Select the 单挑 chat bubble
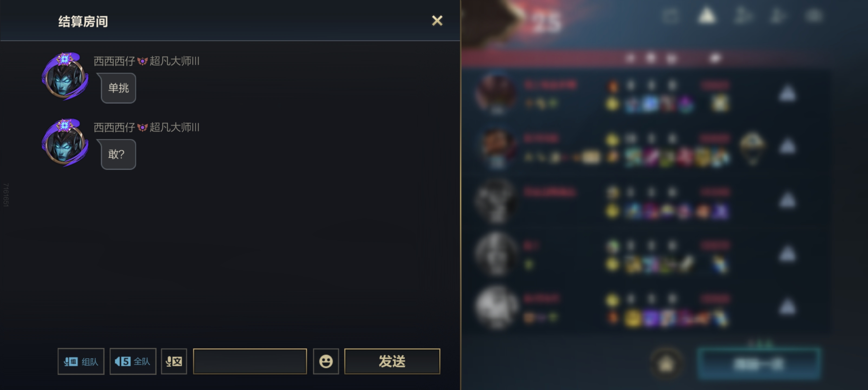The width and height of the screenshot is (868, 390). tap(118, 88)
